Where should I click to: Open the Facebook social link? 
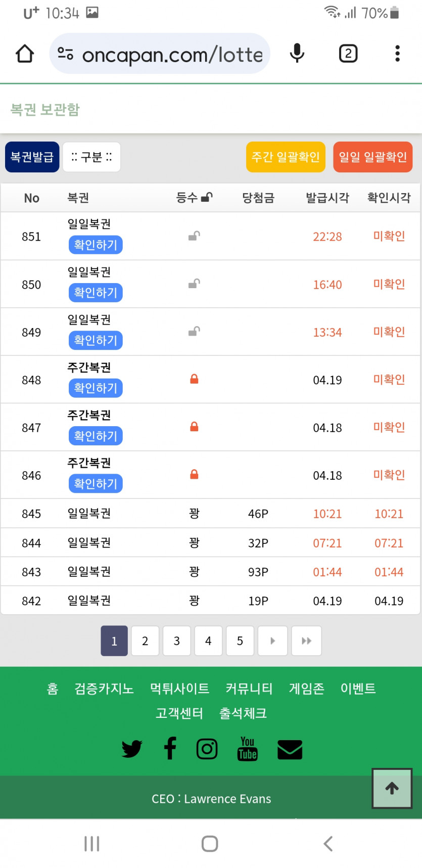coord(170,749)
